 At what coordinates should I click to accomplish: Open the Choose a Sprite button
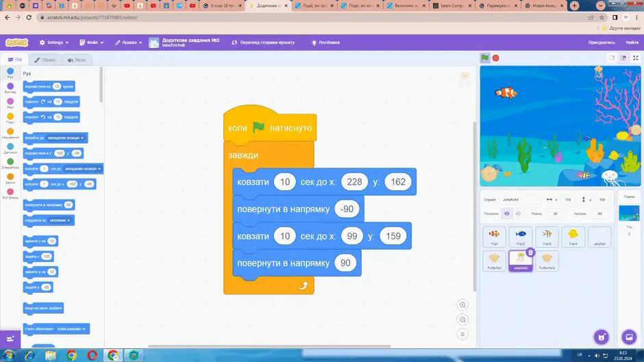coord(602,337)
